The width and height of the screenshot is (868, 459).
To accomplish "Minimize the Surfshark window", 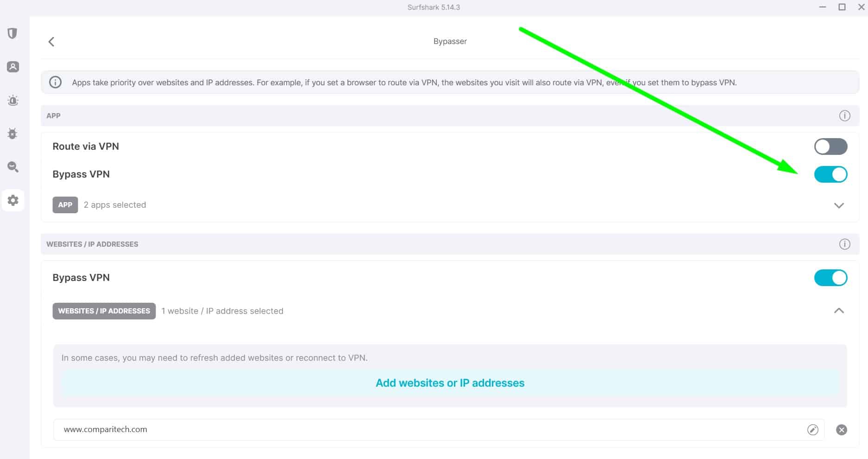I will coord(823,7).
